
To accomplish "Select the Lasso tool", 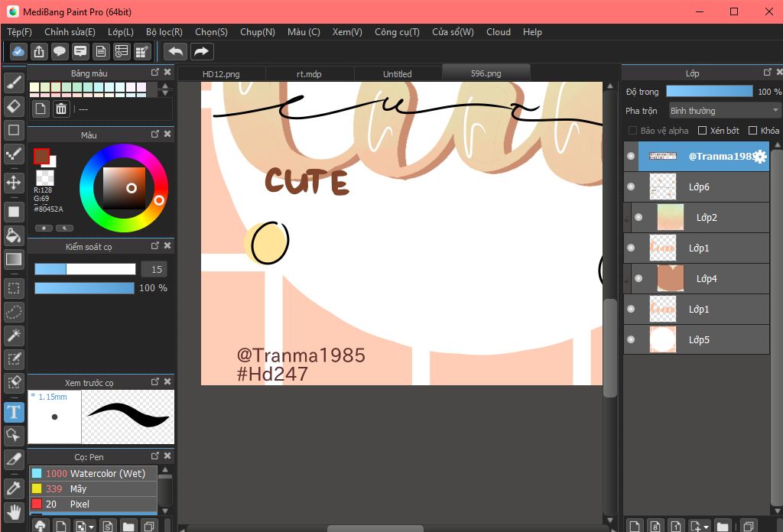I will [x=14, y=312].
